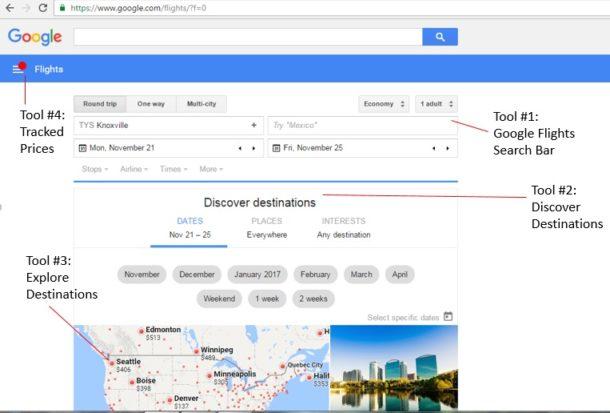Reload the page with the refresh icon
Viewport: 610px width, 413px height.
[43, 7]
